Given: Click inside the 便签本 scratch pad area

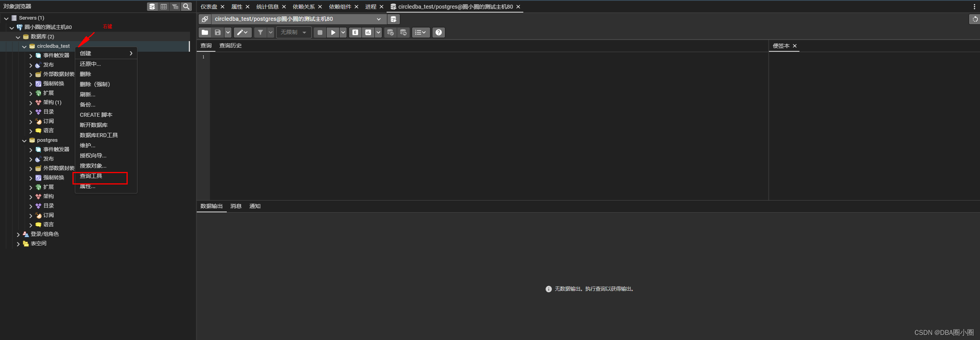Looking at the screenshot, I should (x=874, y=125).
